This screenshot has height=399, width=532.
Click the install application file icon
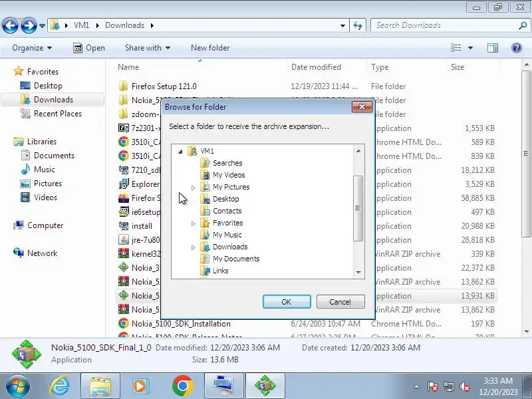(x=124, y=225)
